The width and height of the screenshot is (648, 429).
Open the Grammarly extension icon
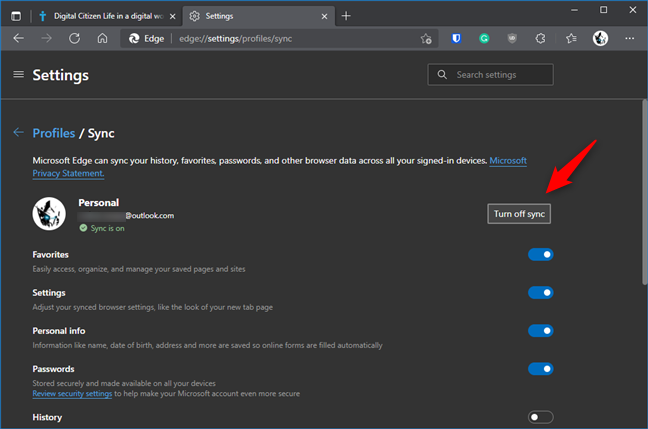pos(484,38)
